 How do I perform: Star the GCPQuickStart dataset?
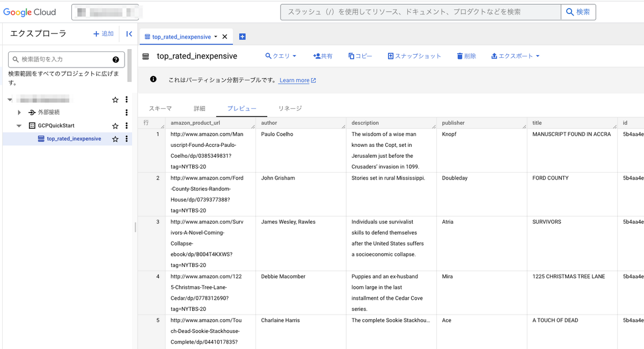[x=115, y=126]
